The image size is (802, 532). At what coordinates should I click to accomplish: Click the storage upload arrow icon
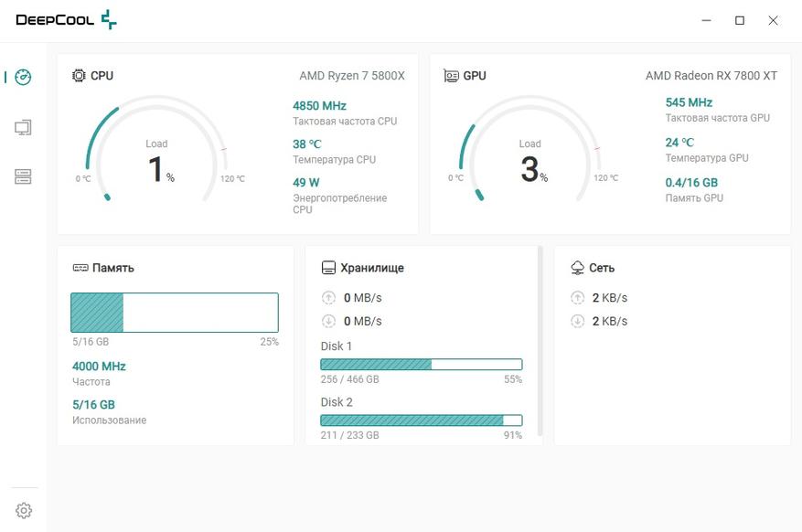point(328,297)
